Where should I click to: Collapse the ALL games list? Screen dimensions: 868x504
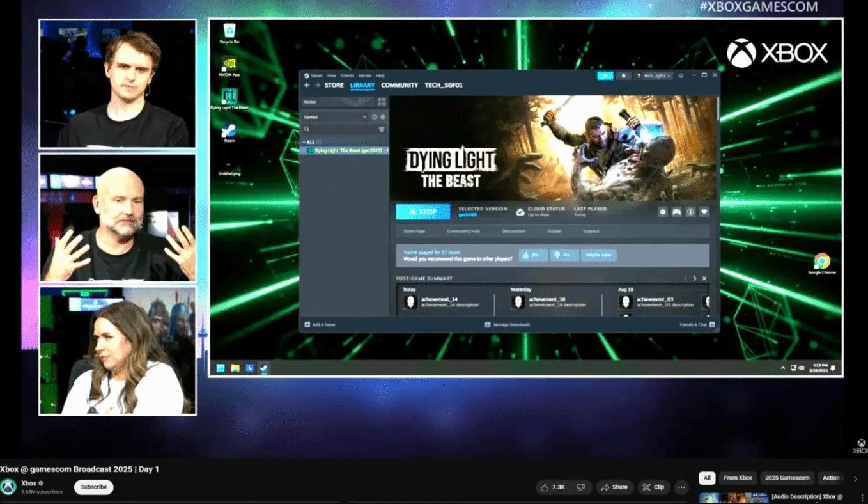(304, 142)
